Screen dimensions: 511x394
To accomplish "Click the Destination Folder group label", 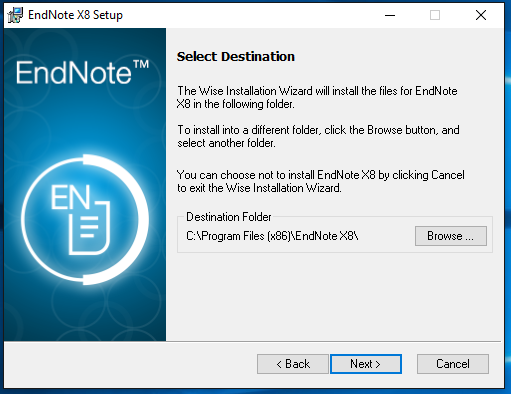I will tap(229, 217).
